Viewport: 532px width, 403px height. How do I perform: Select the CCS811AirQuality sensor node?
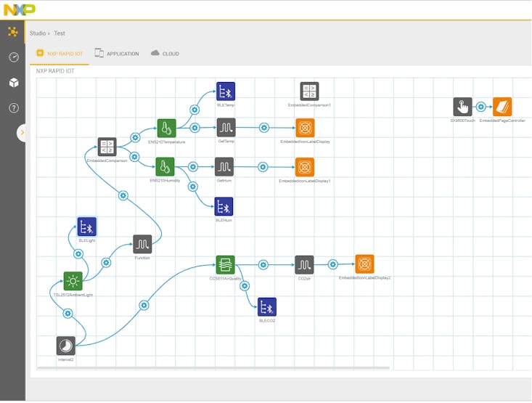225,265
